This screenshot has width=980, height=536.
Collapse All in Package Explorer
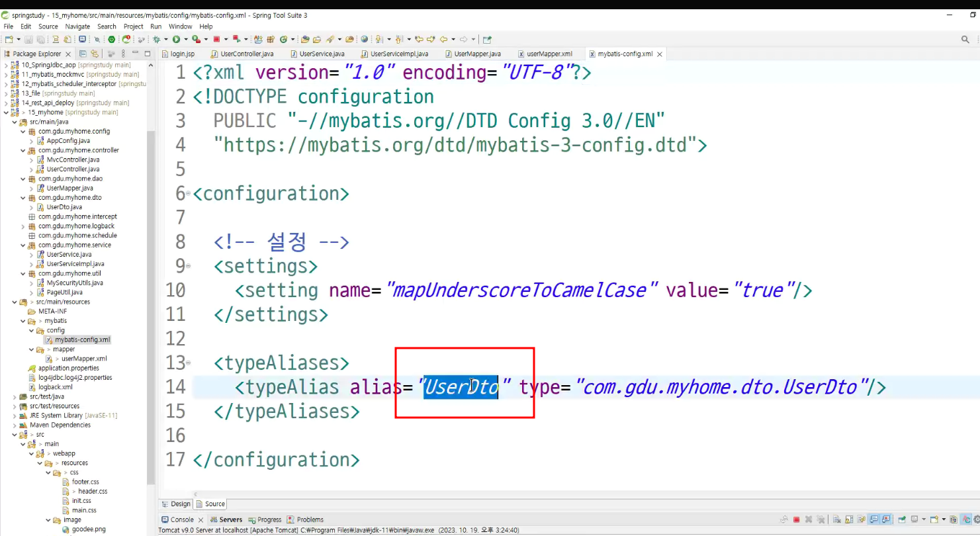coord(83,54)
